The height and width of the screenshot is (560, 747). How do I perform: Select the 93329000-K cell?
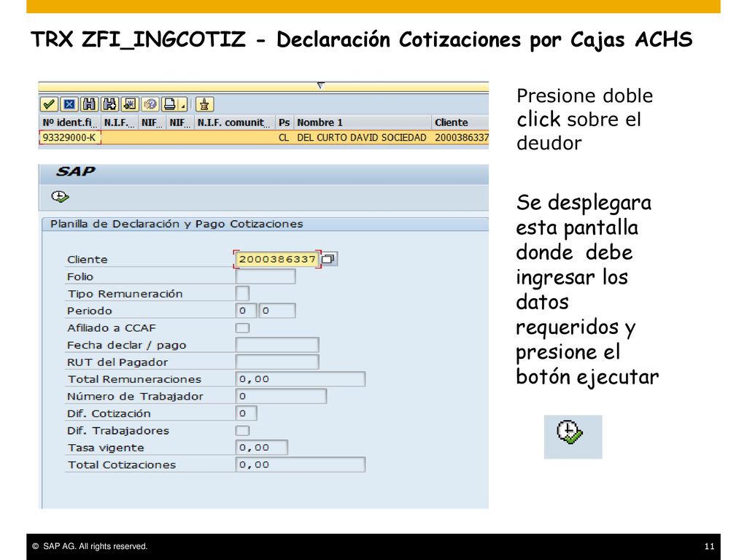[x=70, y=138]
